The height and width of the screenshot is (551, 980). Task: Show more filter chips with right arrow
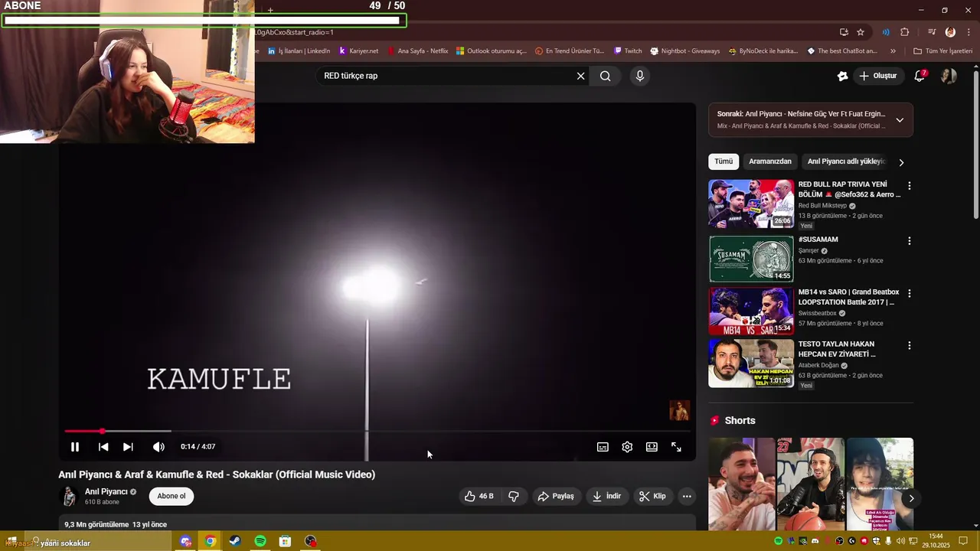point(901,162)
